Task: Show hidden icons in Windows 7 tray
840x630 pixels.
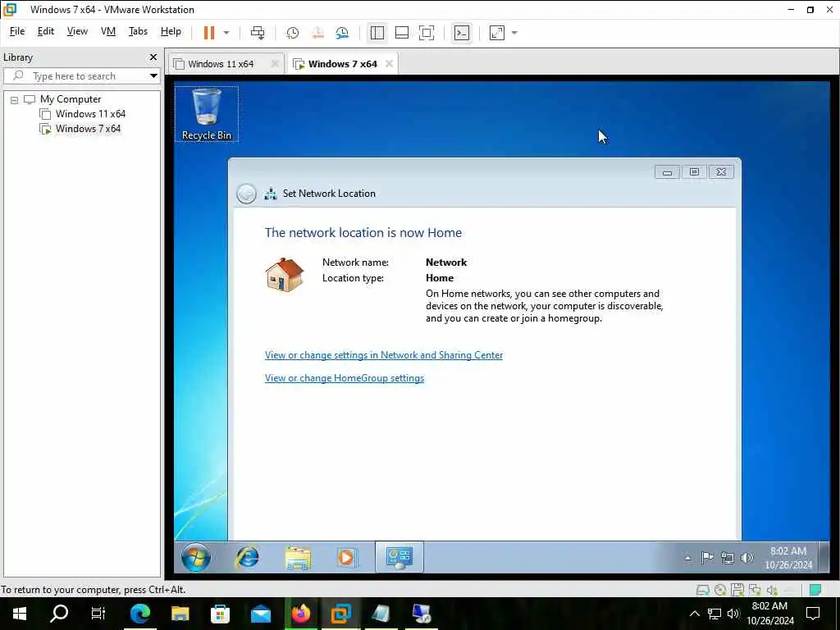Action: click(x=688, y=558)
